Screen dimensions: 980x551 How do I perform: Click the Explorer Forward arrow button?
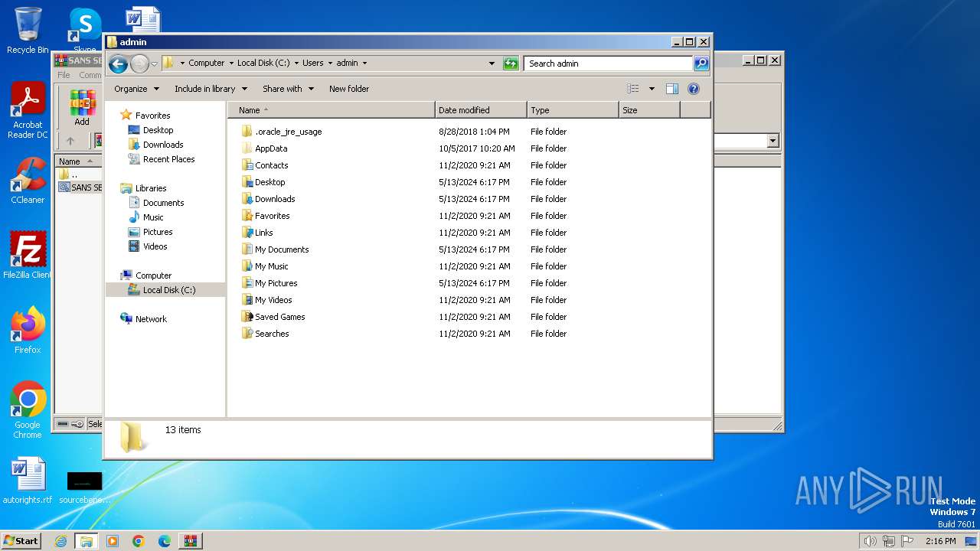[139, 64]
